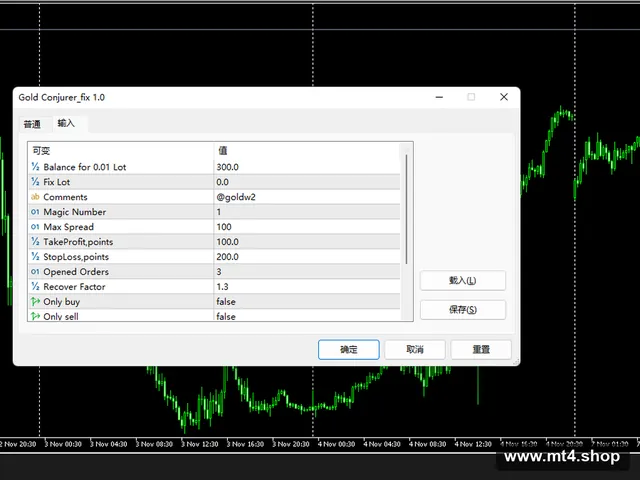Reset inputs with the 重置 button
Screen dimensions: 640x480
[x=481, y=350]
